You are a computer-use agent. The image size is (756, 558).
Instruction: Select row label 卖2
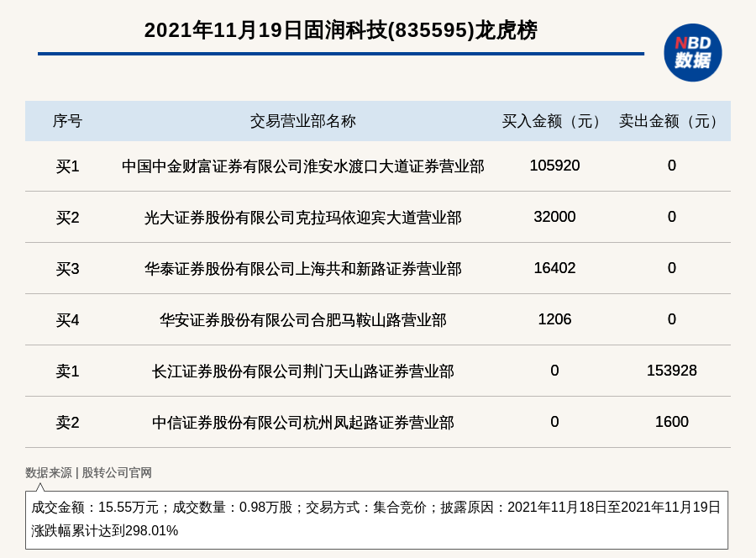click(x=67, y=422)
